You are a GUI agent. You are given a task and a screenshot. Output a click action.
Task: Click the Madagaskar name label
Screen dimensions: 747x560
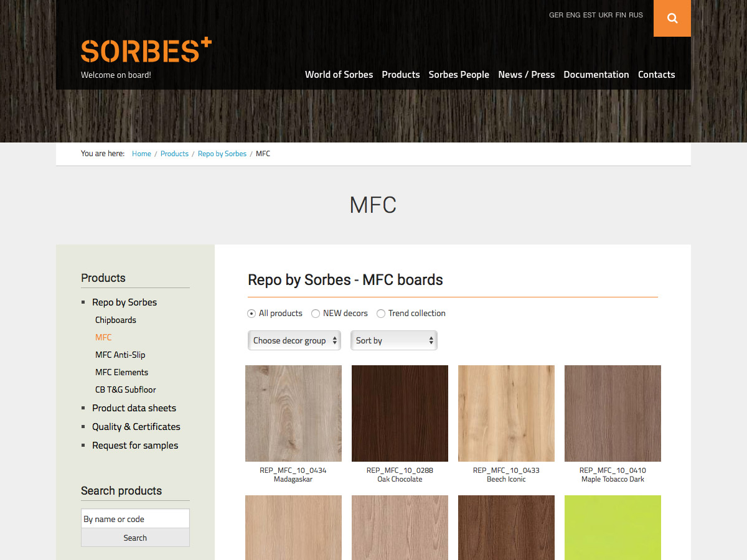(x=293, y=479)
